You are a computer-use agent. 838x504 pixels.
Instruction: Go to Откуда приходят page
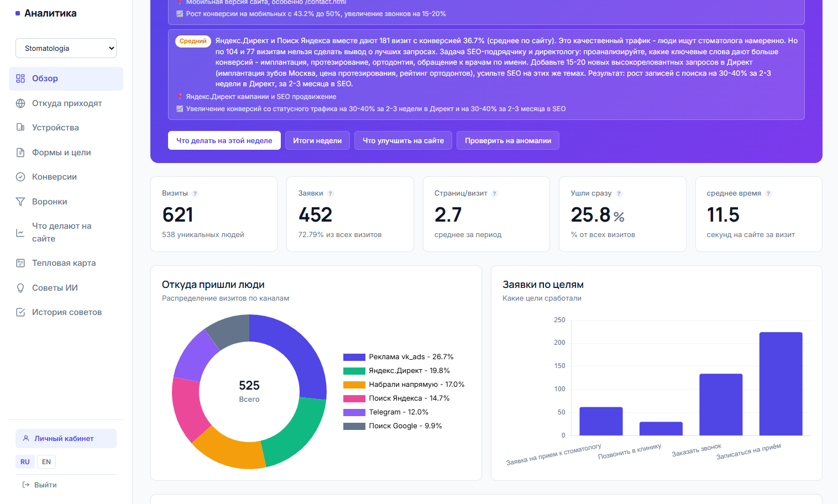click(x=66, y=103)
